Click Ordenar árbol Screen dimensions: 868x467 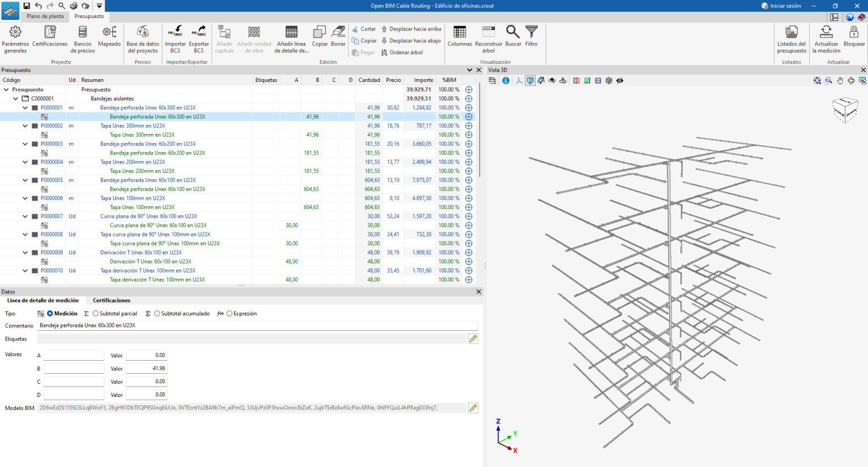pos(402,53)
